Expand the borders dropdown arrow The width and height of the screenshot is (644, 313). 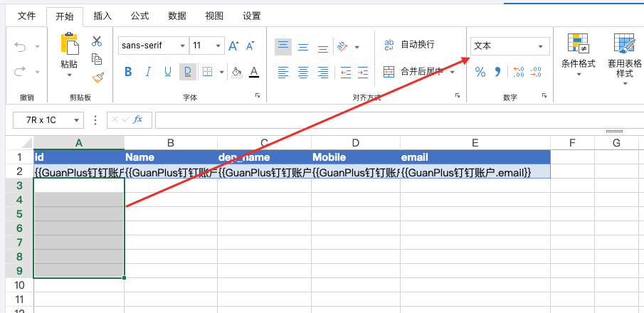click(222, 73)
